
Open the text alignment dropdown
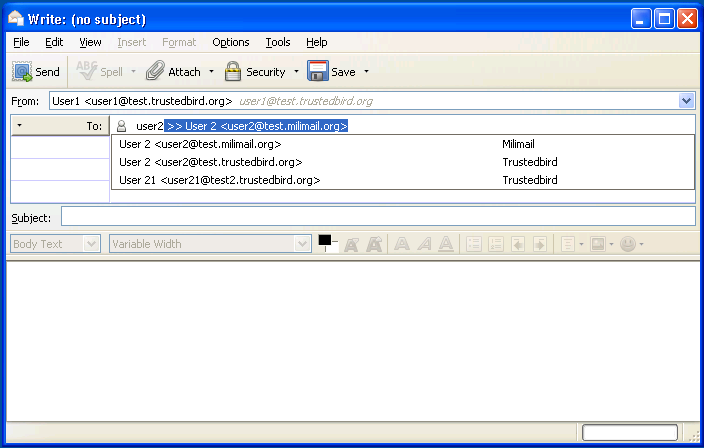572,244
